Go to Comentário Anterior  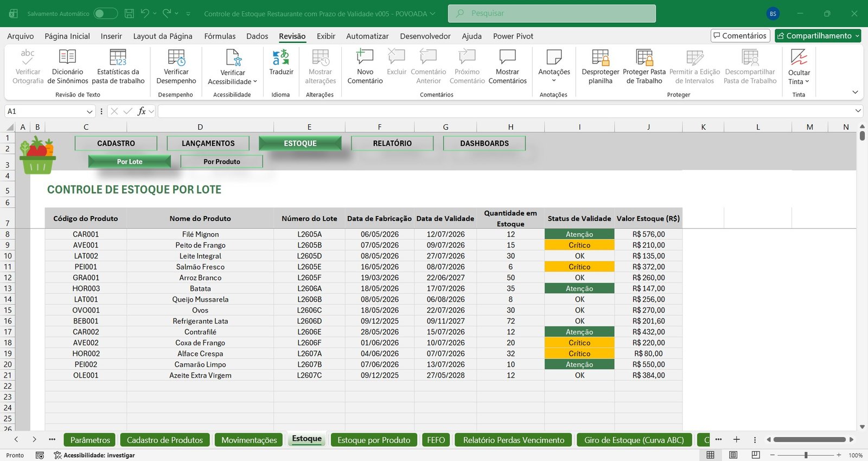428,66
